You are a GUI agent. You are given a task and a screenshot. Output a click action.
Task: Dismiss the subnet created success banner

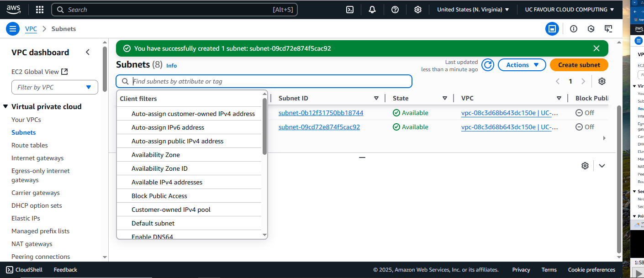pyautogui.click(x=596, y=48)
